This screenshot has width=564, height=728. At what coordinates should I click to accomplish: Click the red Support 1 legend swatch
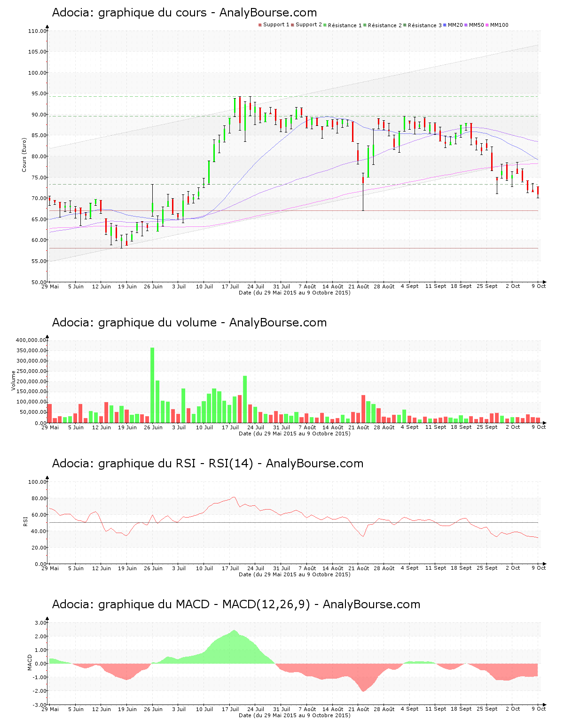(x=260, y=25)
